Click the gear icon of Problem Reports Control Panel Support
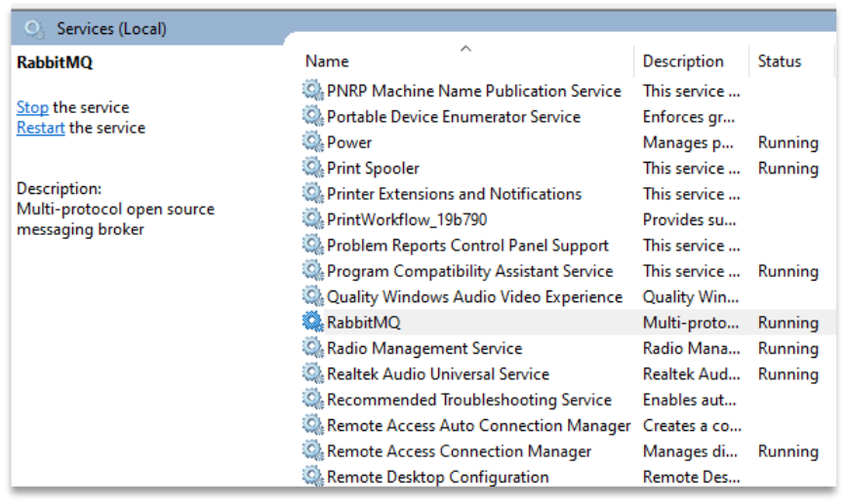The width and height of the screenshot is (847, 504). (312, 245)
